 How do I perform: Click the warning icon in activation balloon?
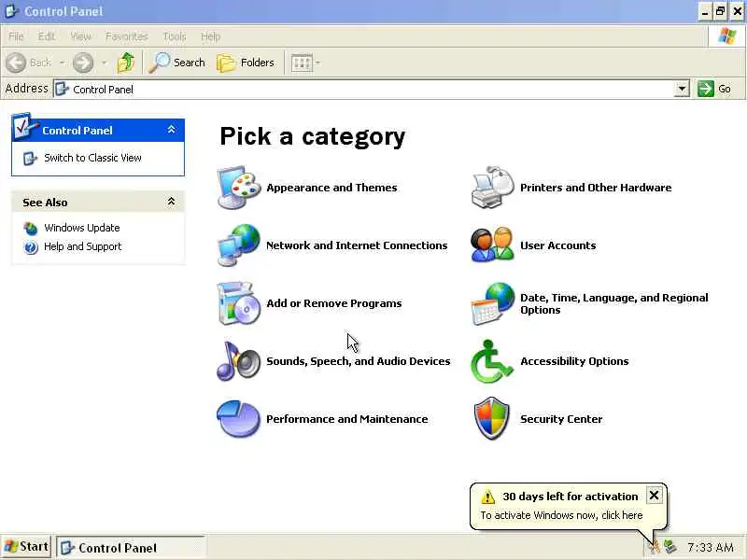tap(487, 497)
